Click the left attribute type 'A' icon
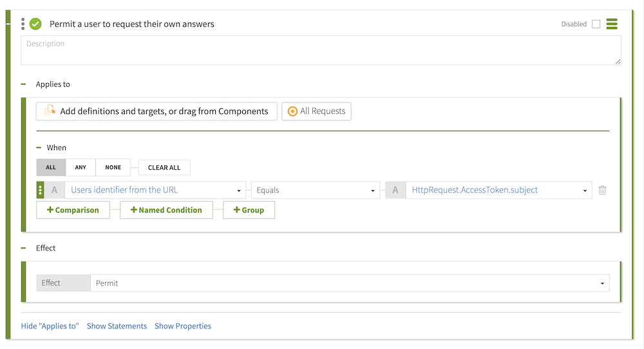Viewport: 644px width, 349px height. tap(54, 190)
